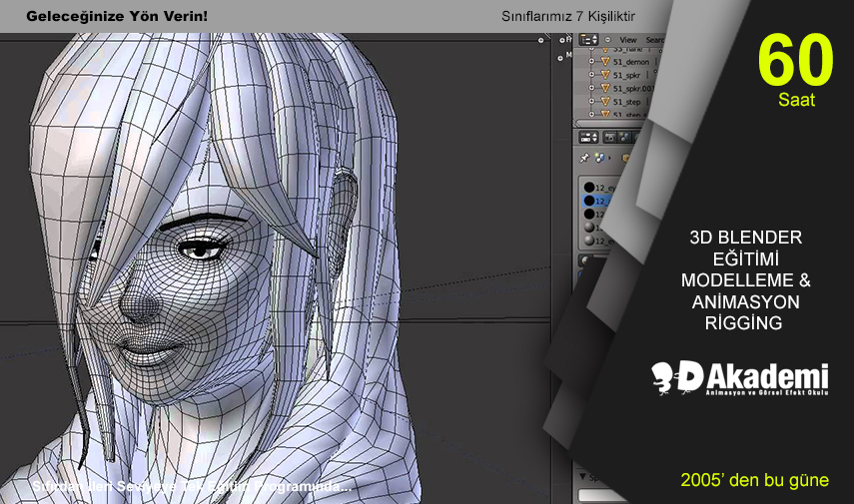Click the "Geleceğinize Yön Verin!" heading
Screen dimensions: 854x504
click(116, 17)
